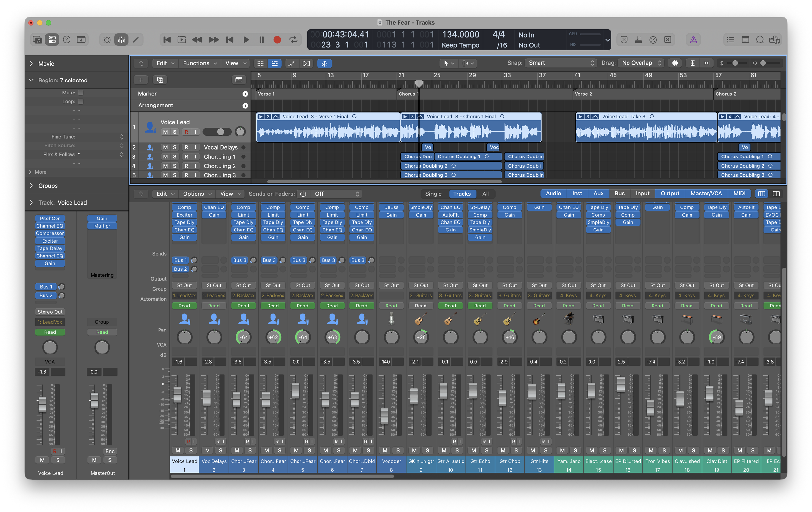Click the guitar icon on the Gtr Echo strip
This screenshot has width=812, height=512.
(x=480, y=318)
